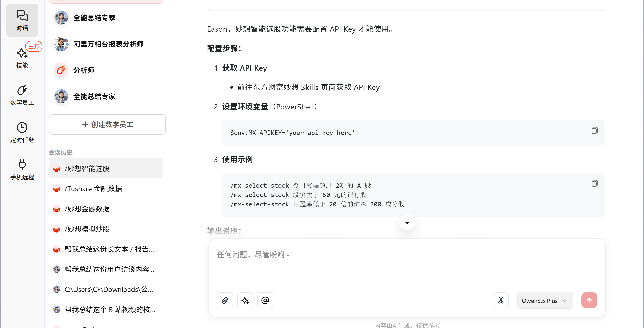Open the /妙想金融数据 conversation
Viewport: 644px width, 328px height.
tap(106, 209)
